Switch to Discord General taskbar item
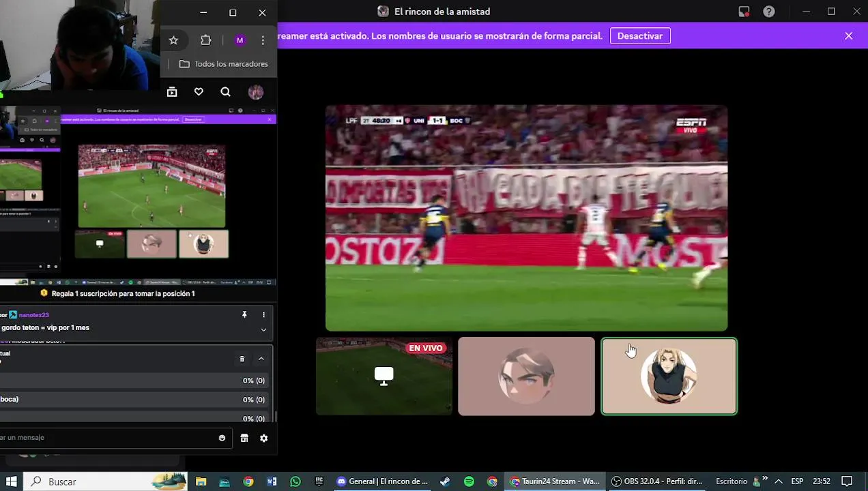 click(383, 481)
